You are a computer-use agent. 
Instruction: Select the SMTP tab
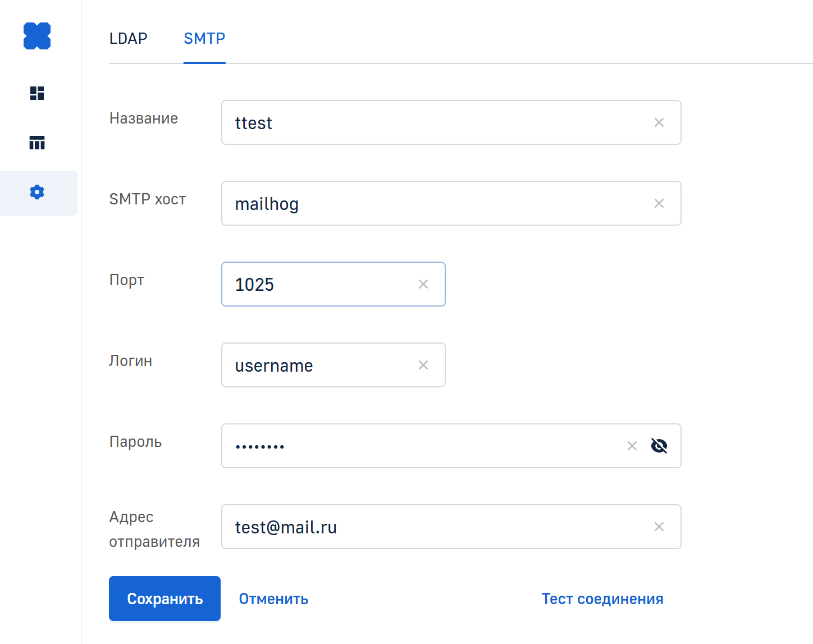pos(204,38)
